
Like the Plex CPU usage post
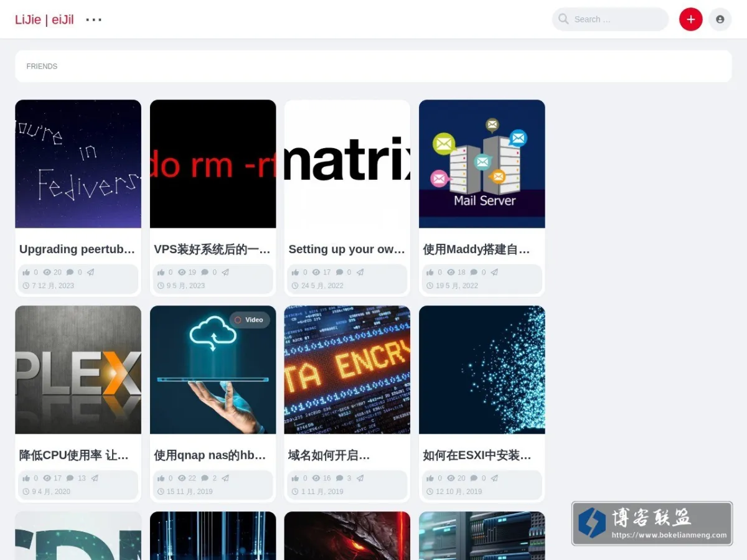click(x=26, y=478)
